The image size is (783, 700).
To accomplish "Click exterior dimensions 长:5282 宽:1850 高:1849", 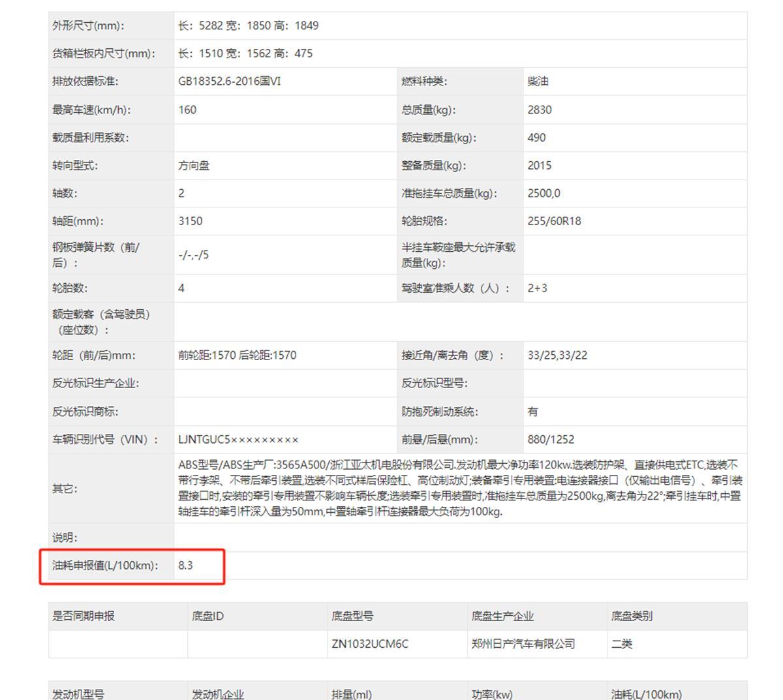I will 248,26.
